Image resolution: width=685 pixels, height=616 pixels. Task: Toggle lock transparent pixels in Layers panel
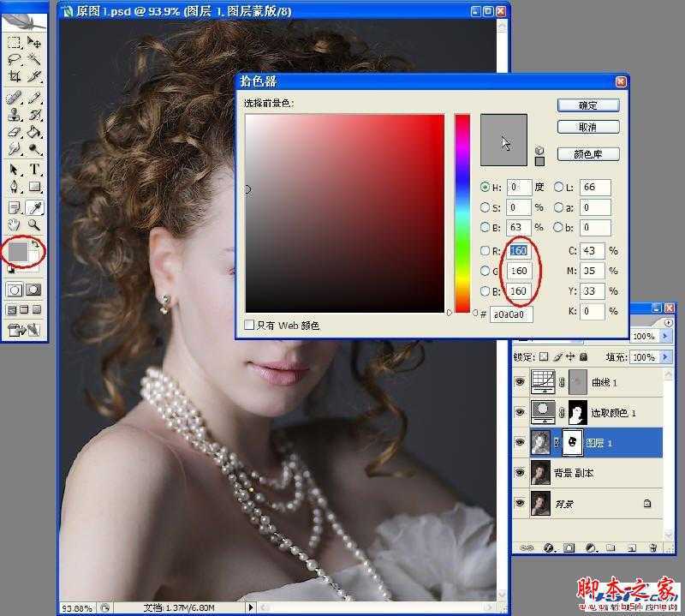pyautogui.click(x=544, y=356)
